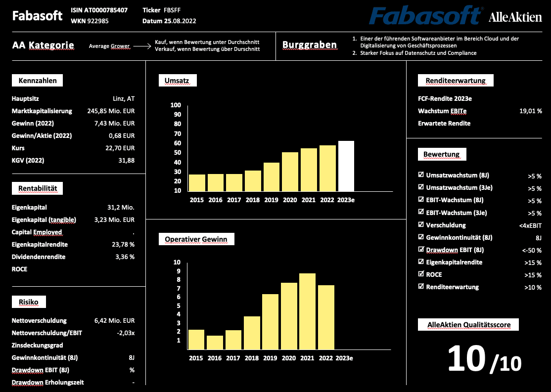Toggle the Drawdown EBIT (8J) checkbox under Bewertung
Image resolution: width=551 pixels, height=392 pixels.
tap(421, 250)
